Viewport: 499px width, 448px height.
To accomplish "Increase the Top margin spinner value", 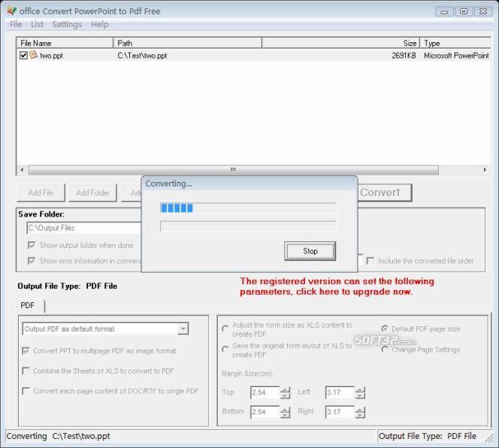I will [285, 389].
